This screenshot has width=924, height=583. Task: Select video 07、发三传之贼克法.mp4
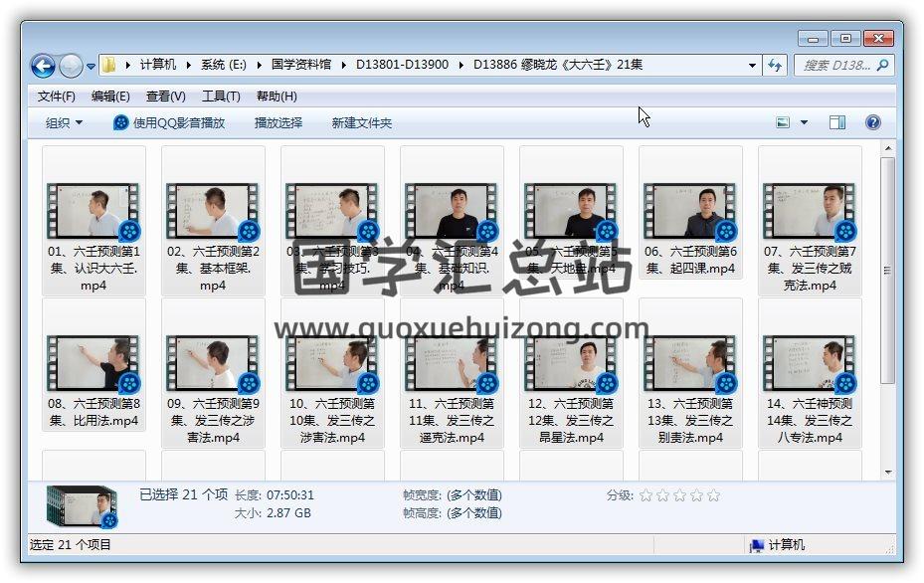click(x=810, y=221)
